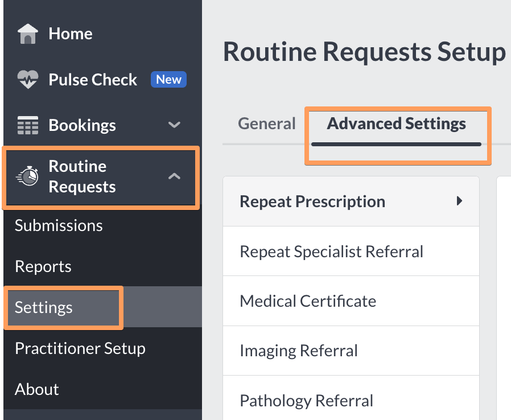Open Imaging Referral settings
511x420 pixels.
[x=299, y=350]
